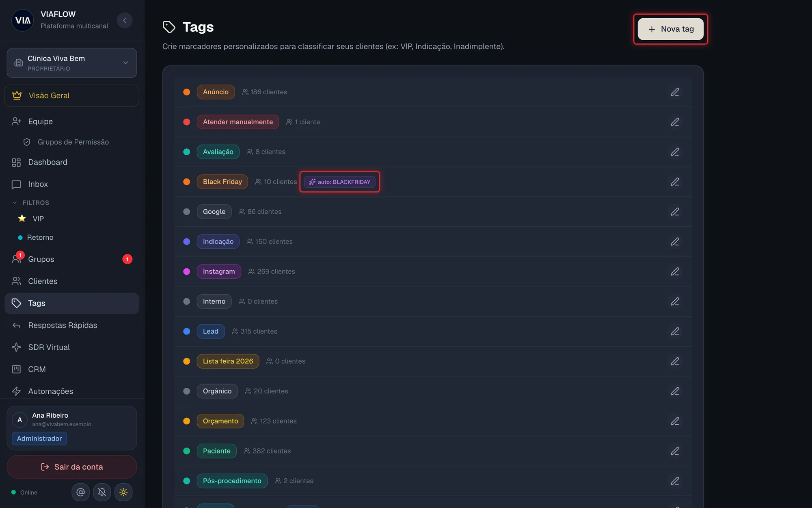Click the Google tag label

pyautogui.click(x=214, y=212)
